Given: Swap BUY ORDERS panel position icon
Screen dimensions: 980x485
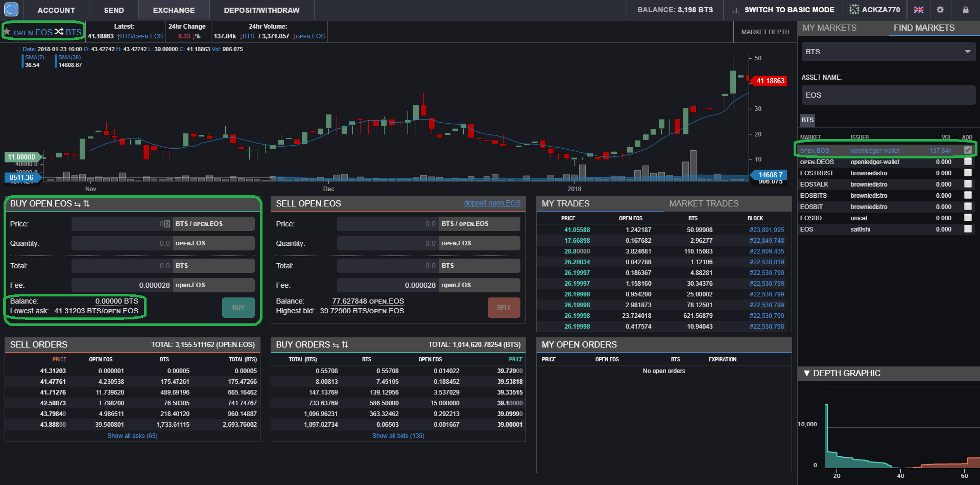Looking at the screenshot, I should pyautogui.click(x=336, y=344).
